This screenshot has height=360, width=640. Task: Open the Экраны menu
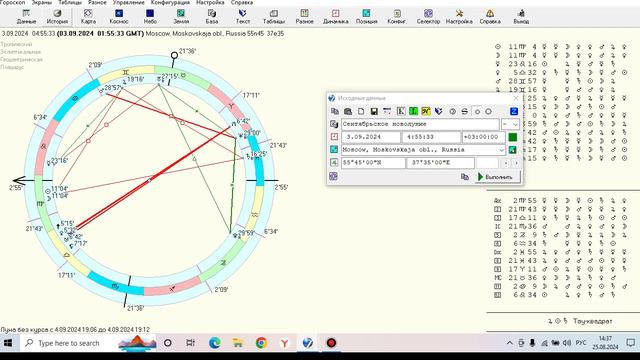pos(42,2)
